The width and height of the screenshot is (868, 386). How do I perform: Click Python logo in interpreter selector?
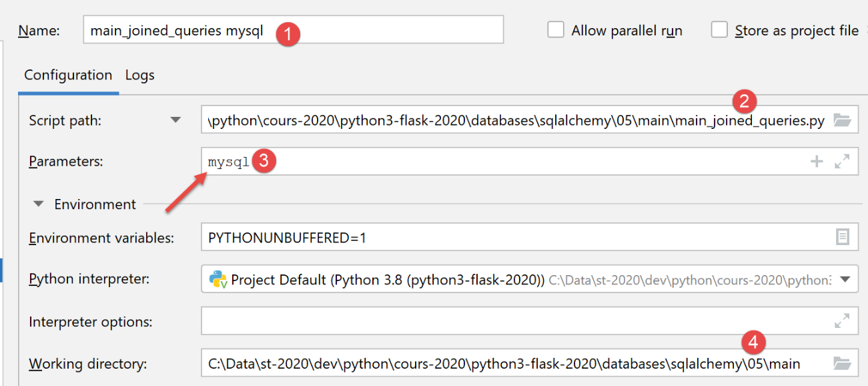[x=218, y=279]
